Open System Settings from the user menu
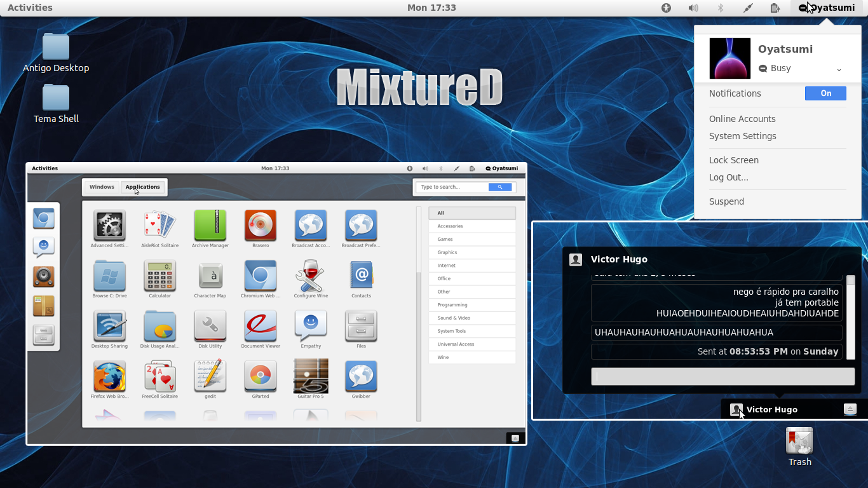868x488 pixels. 742,136
